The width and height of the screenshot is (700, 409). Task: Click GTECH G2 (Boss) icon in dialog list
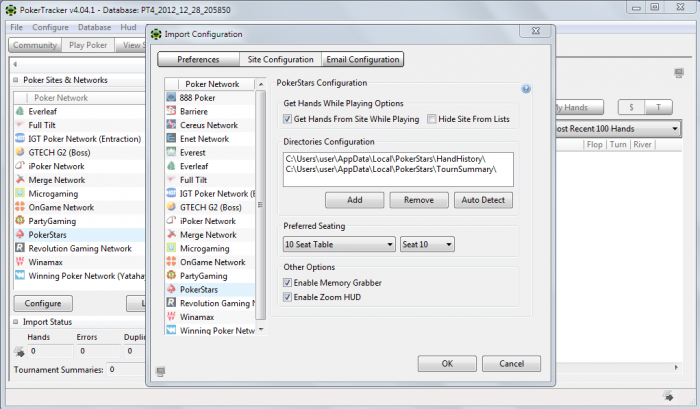(171, 207)
